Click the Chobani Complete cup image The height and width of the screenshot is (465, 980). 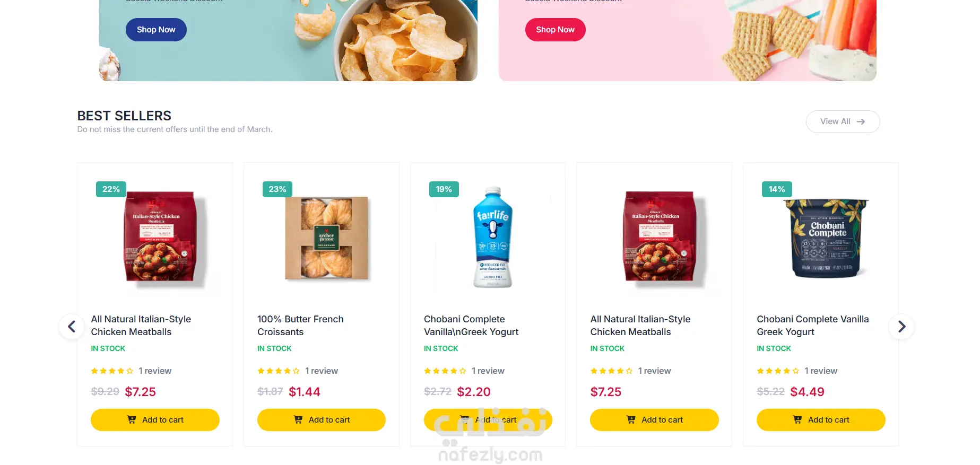826,238
